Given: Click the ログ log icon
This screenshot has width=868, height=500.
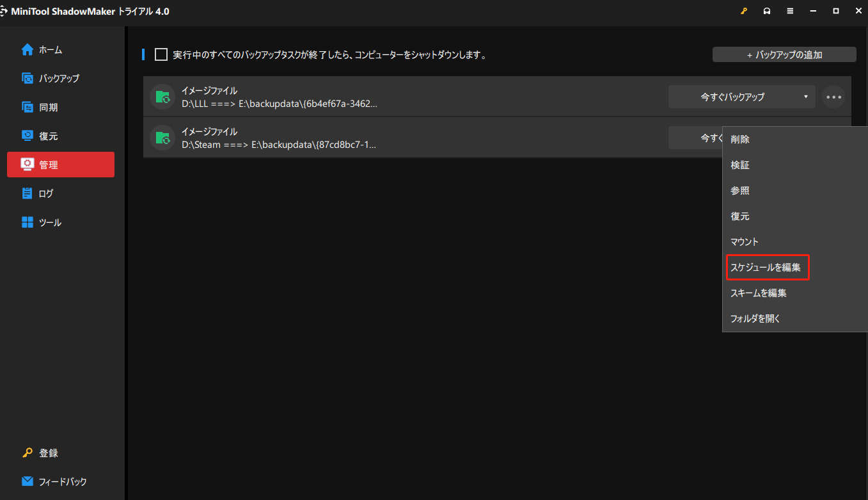Looking at the screenshot, I should (x=27, y=193).
